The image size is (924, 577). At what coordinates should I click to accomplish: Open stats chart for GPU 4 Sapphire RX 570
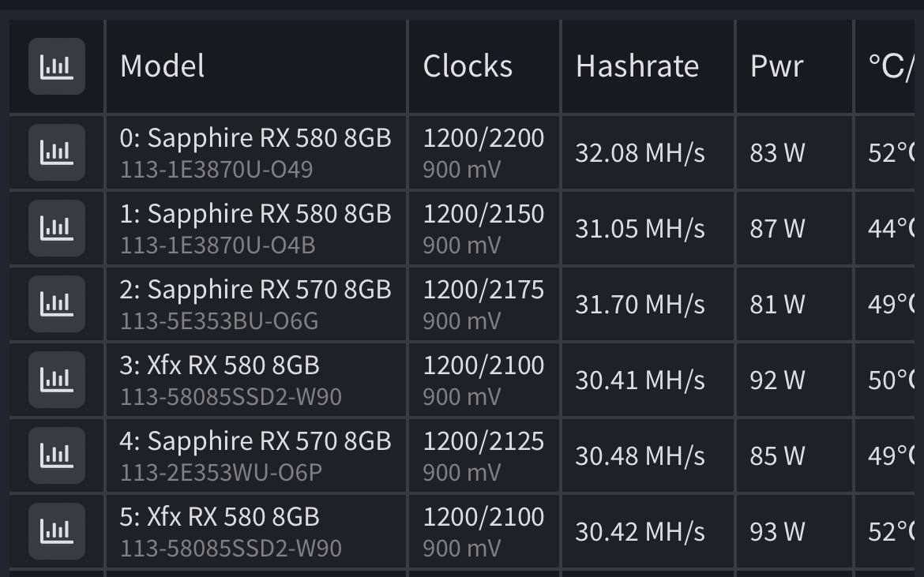pyautogui.click(x=57, y=455)
